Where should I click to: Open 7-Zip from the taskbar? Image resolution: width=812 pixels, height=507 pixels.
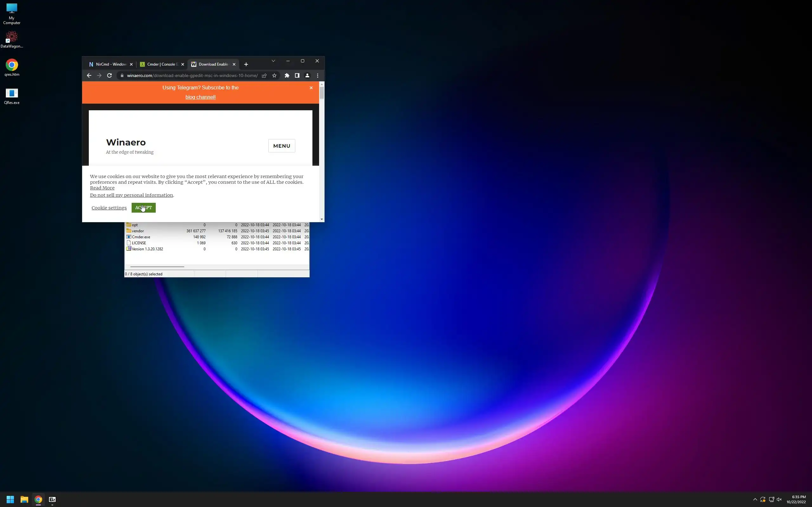pyautogui.click(x=52, y=499)
